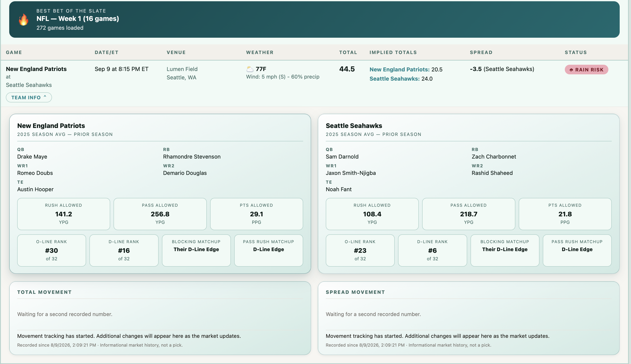Viewport: 631px width, 364px height.
Task: Click the Seahawks Rush Allowed 108.4 YPG tile
Action: [372, 214]
